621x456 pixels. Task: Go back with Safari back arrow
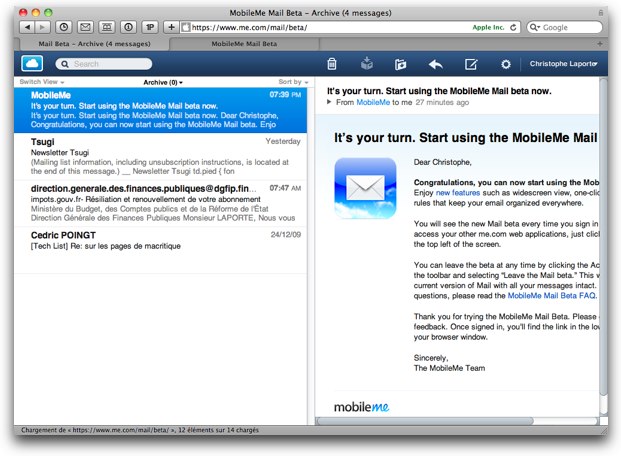coord(27,27)
